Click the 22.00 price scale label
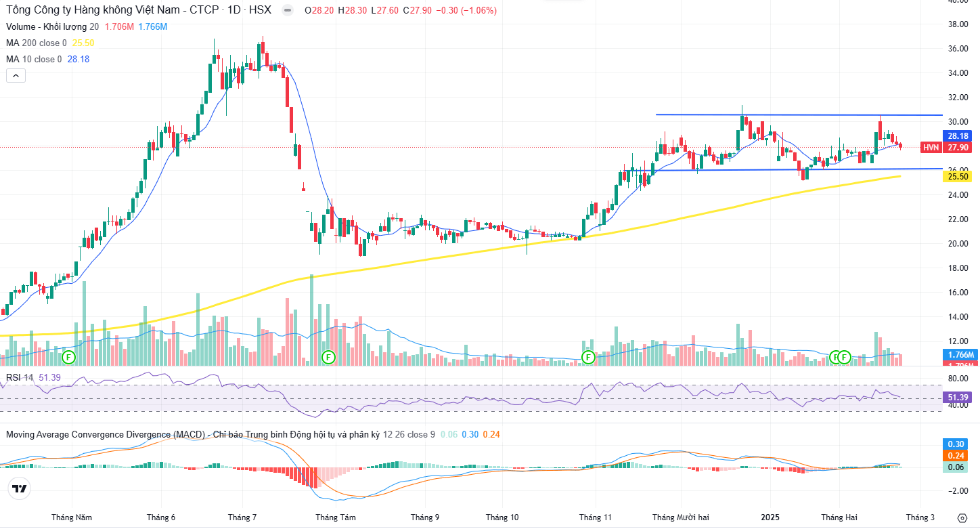The image size is (980, 529). click(x=958, y=219)
